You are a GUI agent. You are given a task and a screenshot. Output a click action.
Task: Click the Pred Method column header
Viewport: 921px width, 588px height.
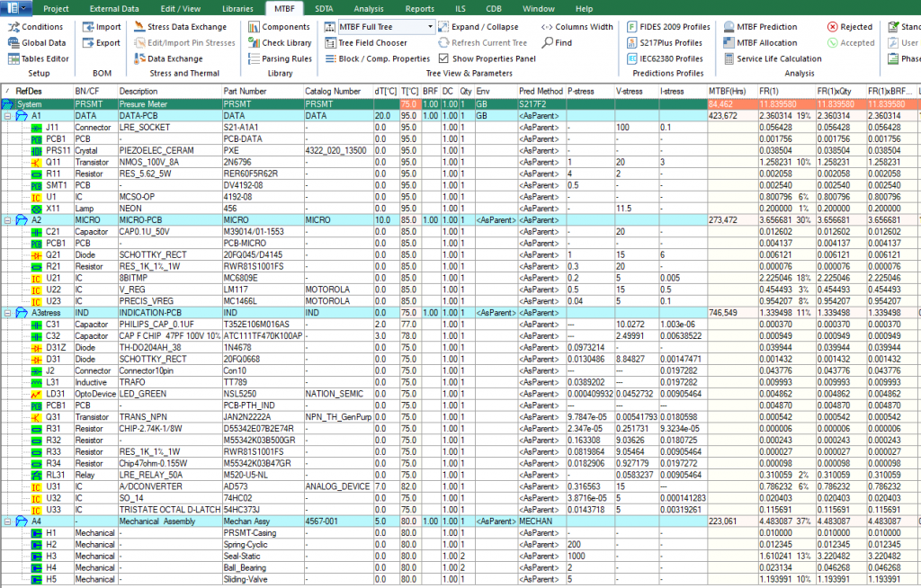[541, 92]
